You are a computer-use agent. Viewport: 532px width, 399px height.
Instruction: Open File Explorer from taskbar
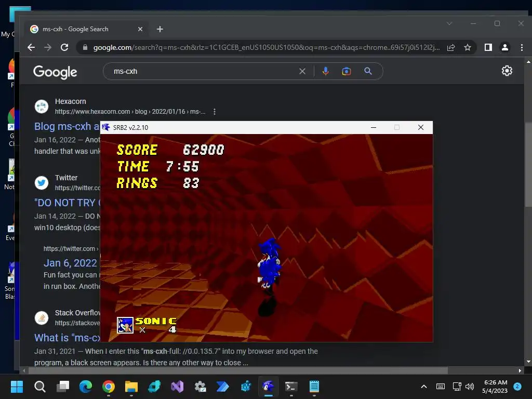tap(131, 387)
